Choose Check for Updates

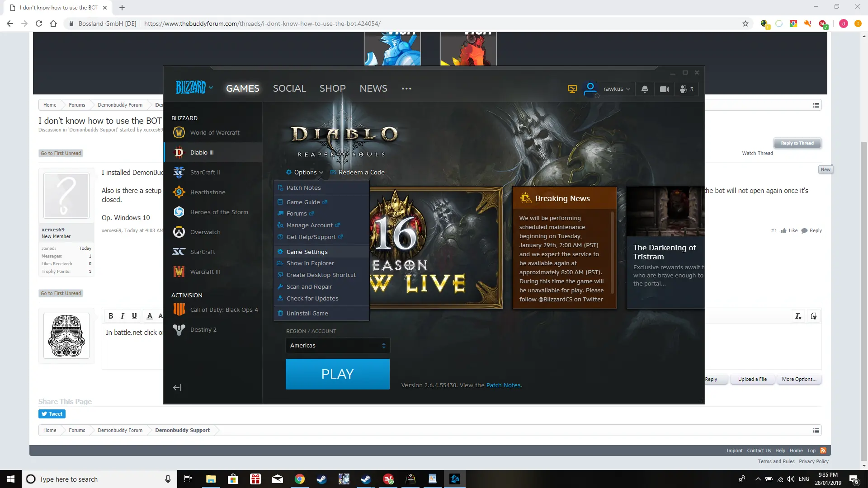[x=321, y=298]
